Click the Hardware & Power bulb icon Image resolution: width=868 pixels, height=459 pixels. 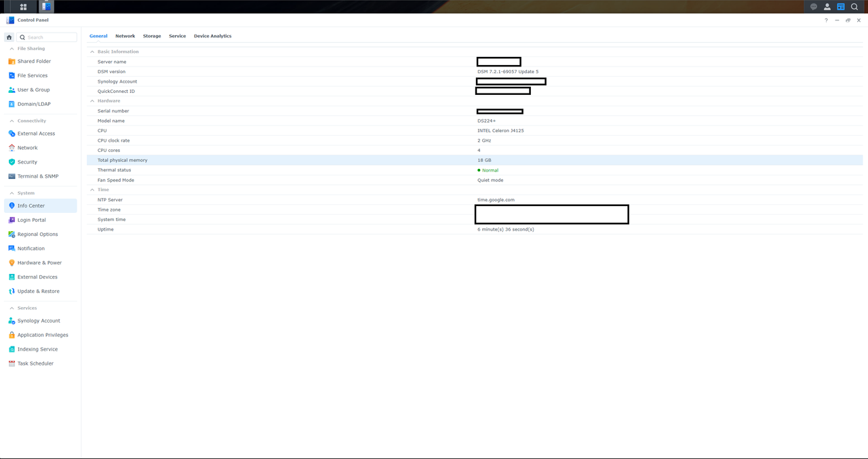click(x=12, y=262)
